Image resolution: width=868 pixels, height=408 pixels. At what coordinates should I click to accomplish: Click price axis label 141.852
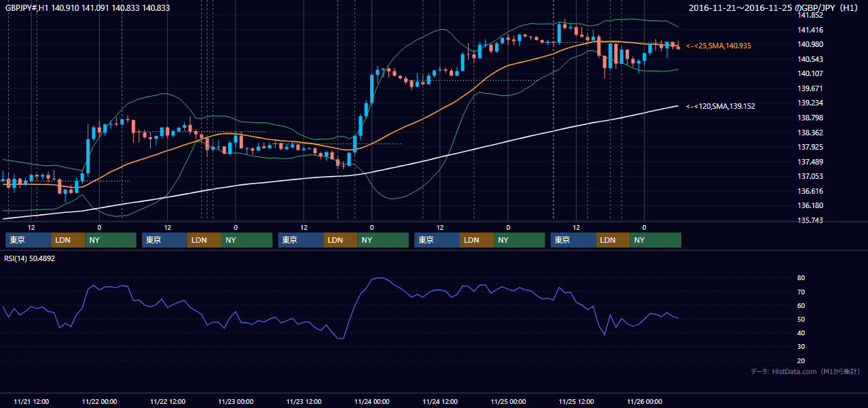click(810, 15)
